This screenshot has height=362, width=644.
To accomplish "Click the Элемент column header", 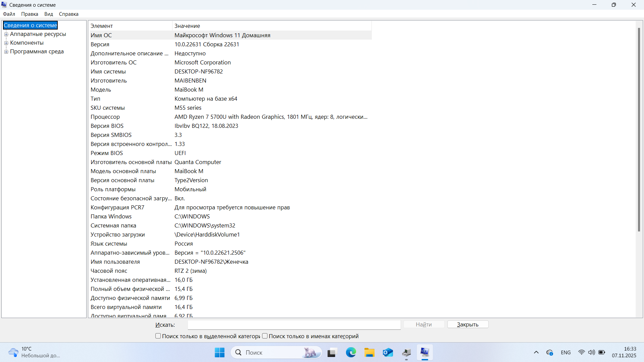I will pos(131,26).
